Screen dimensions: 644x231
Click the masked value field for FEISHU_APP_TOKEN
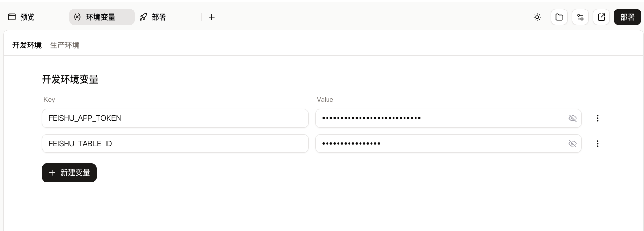point(448,118)
